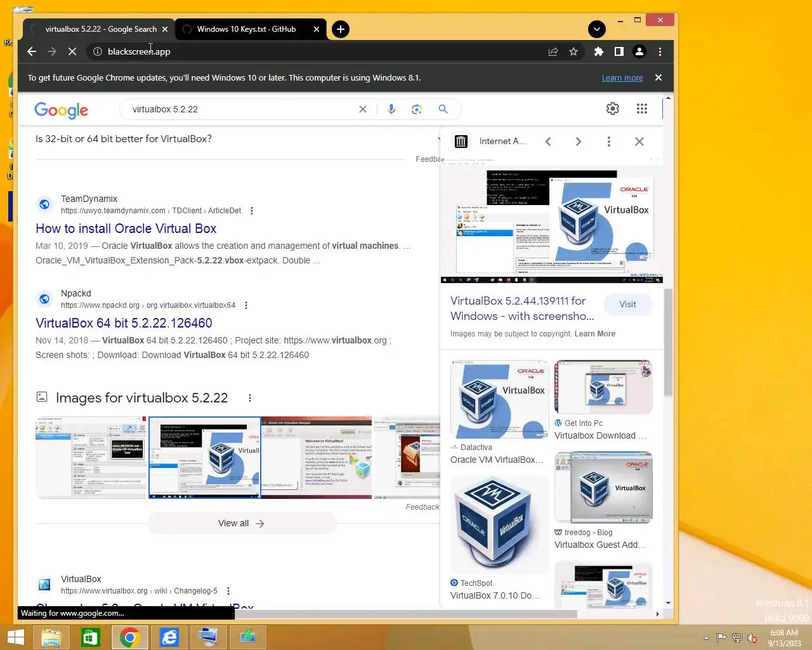Open Internet Explorer from taskbar

point(169,637)
